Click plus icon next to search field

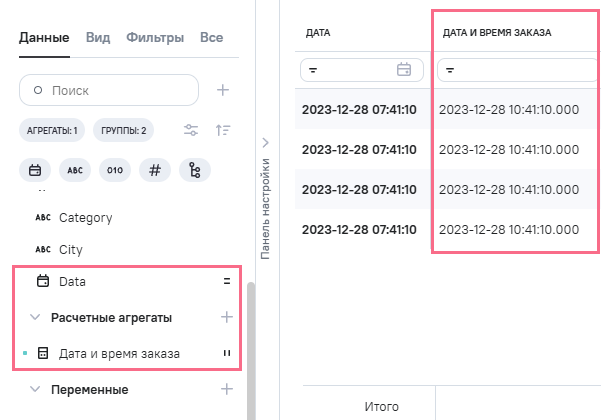click(223, 90)
